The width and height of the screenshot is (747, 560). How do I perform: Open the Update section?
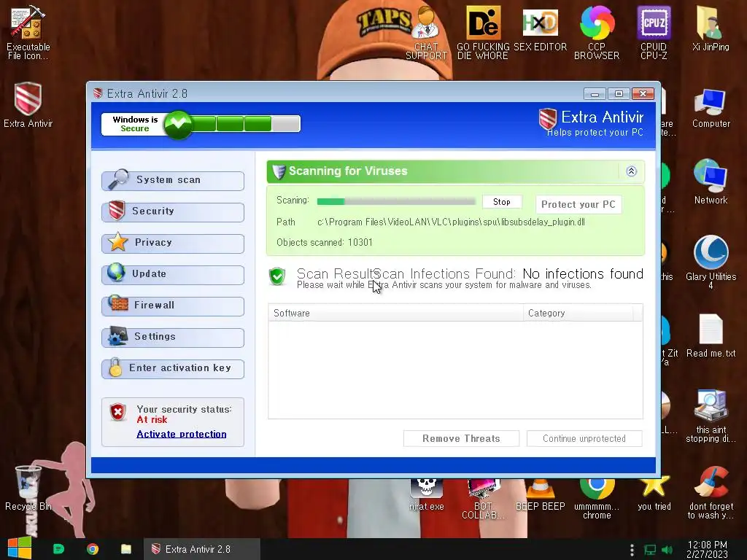coord(173,275)
